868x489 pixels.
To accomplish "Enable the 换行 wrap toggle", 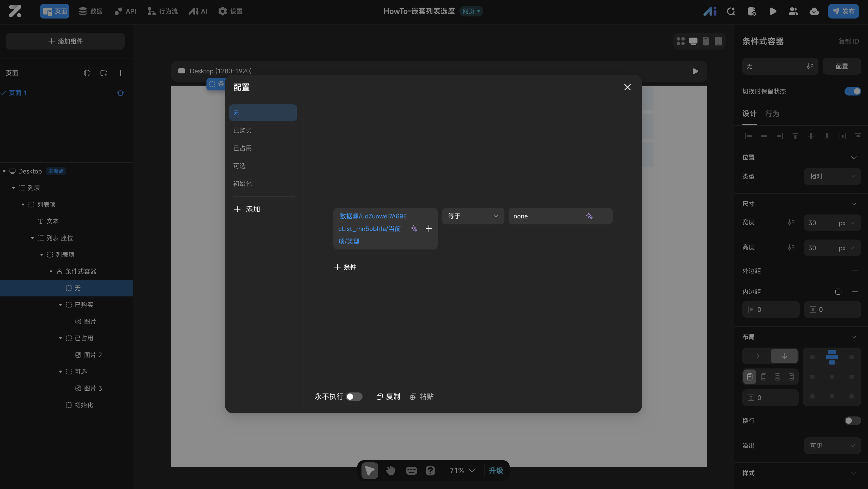I will (853, 421).
